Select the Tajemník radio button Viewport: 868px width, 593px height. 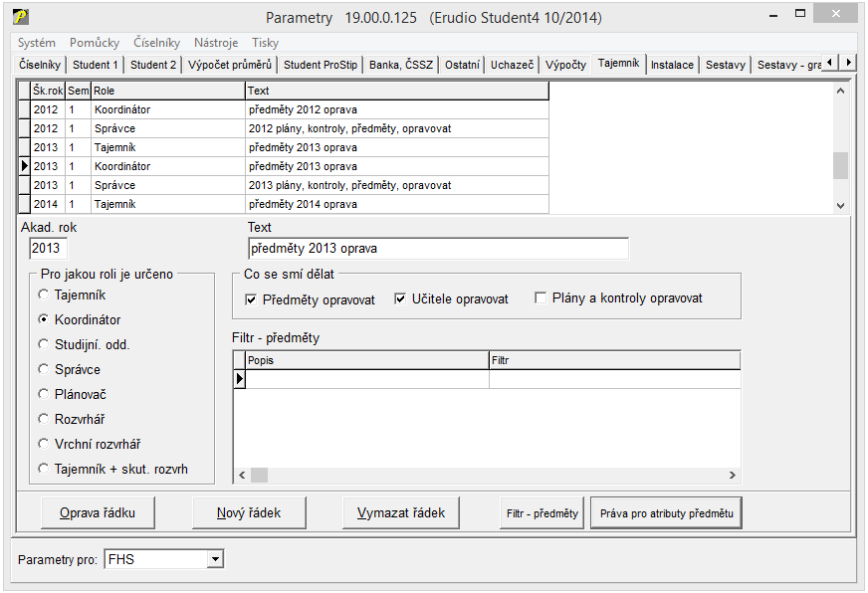pos(43,296)
